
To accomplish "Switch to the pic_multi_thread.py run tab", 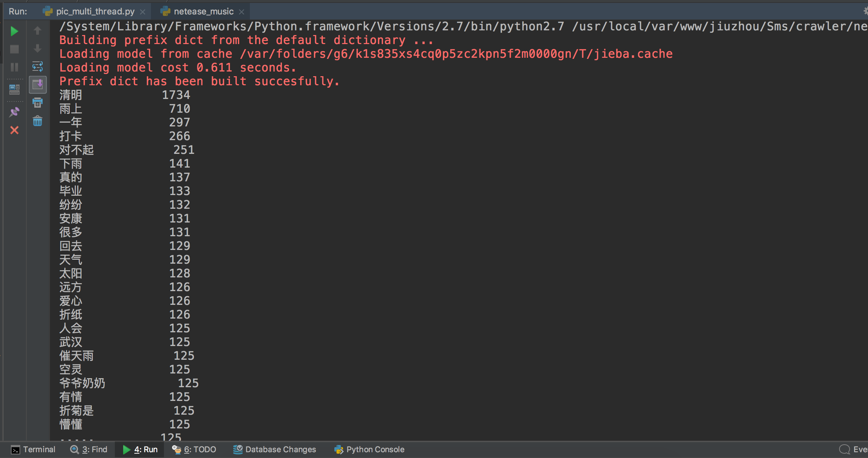I will click(x=95, y=12).
